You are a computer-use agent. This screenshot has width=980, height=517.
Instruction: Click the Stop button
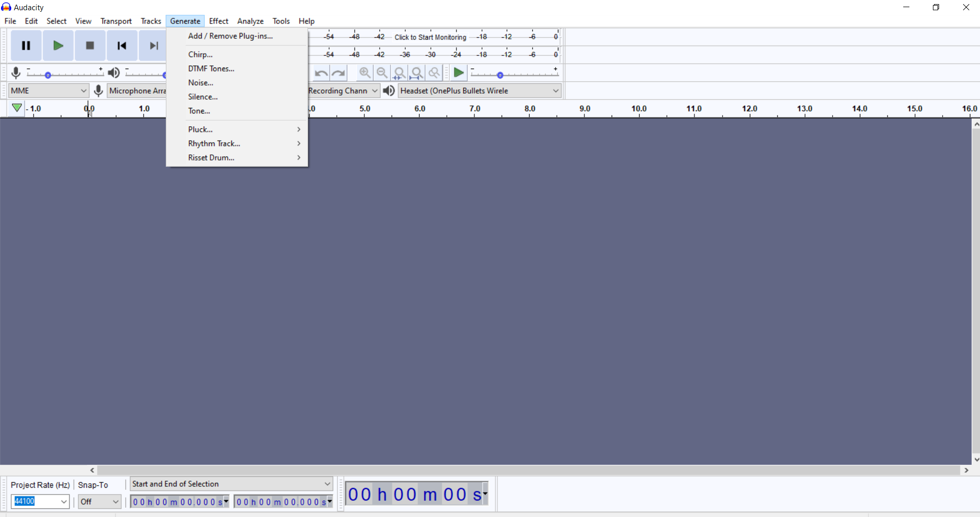[90, 46]
